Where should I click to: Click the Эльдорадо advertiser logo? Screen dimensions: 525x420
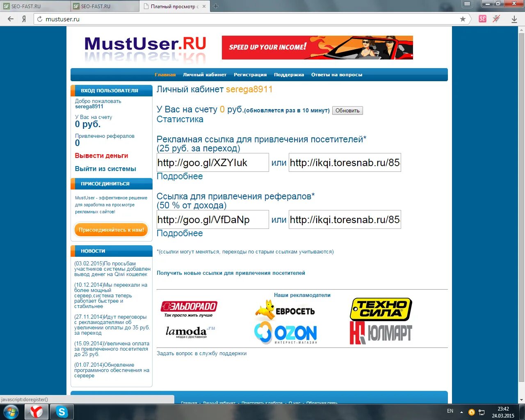click(189, 309)
